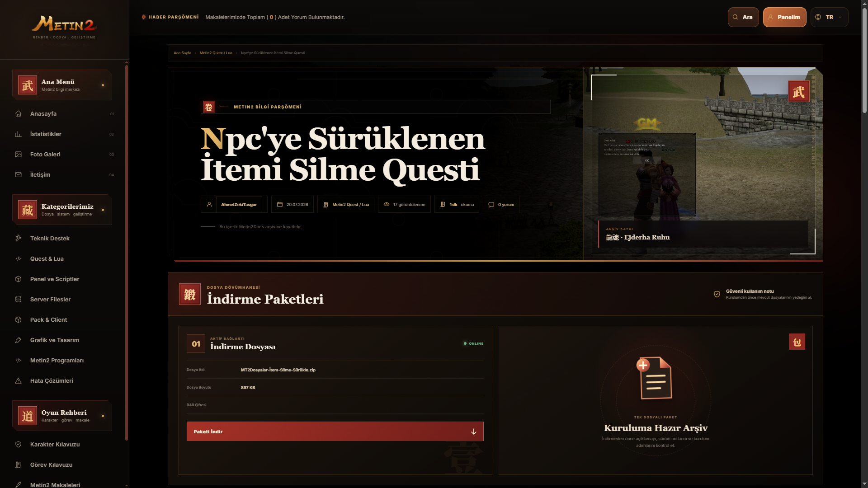Click the Oyun Rehberi red kanji emblem
868x488 pixels.
tap(28, 416)
